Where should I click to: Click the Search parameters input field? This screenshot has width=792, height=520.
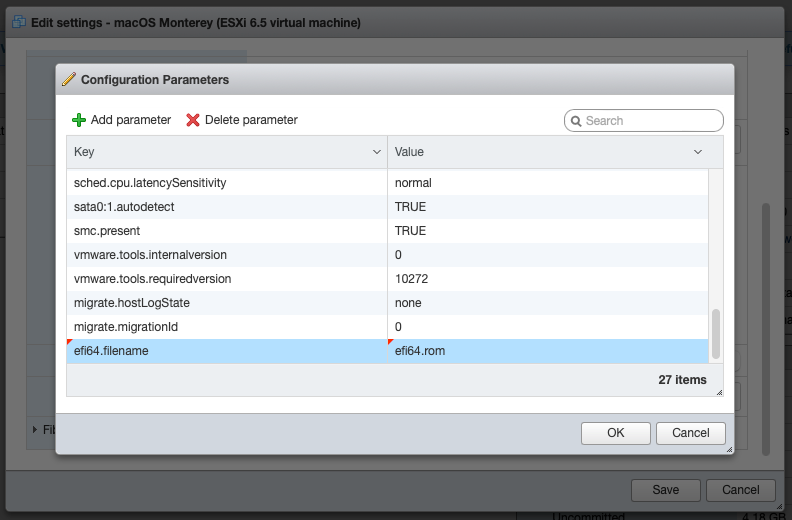point(650,121)
